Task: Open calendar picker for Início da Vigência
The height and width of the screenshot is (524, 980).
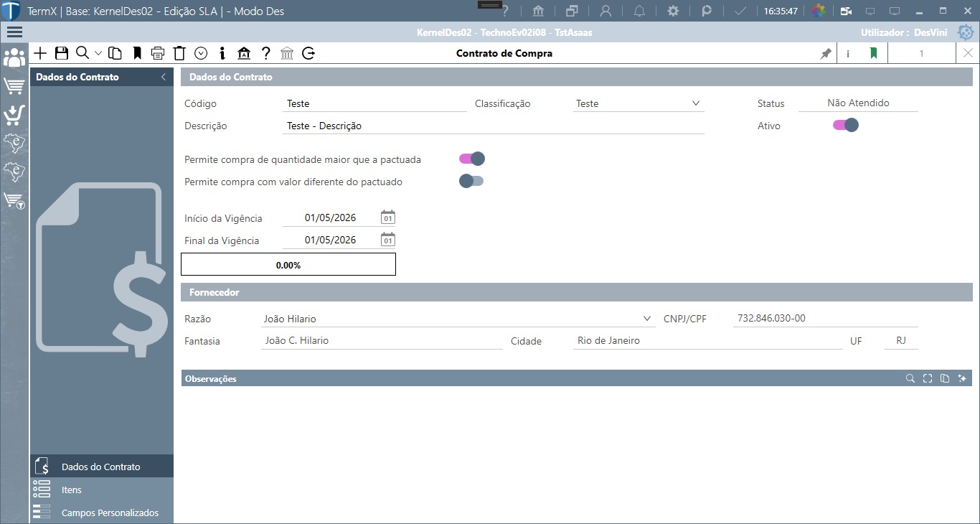Action: tap(387, 217)
